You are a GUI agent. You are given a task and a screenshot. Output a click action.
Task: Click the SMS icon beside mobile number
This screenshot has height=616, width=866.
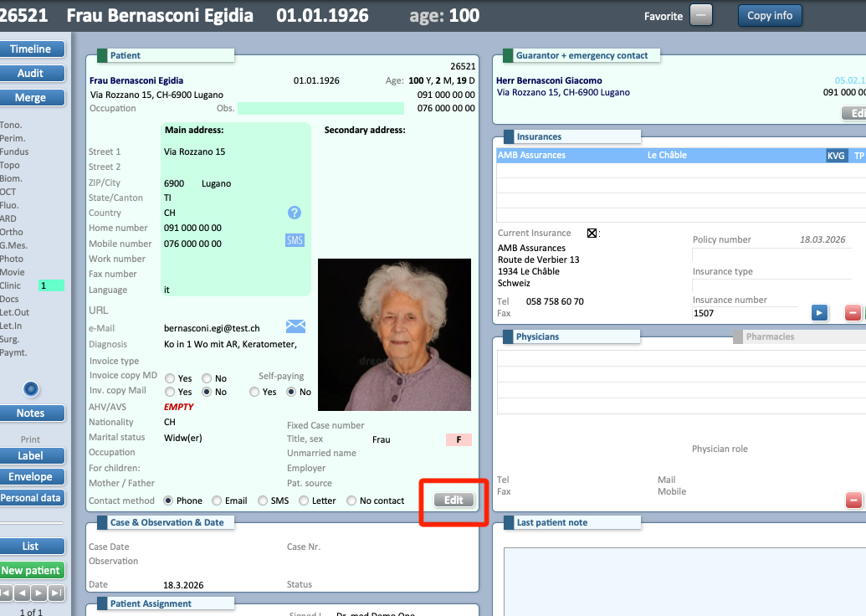pyautogui.click(x=295, y=241)
